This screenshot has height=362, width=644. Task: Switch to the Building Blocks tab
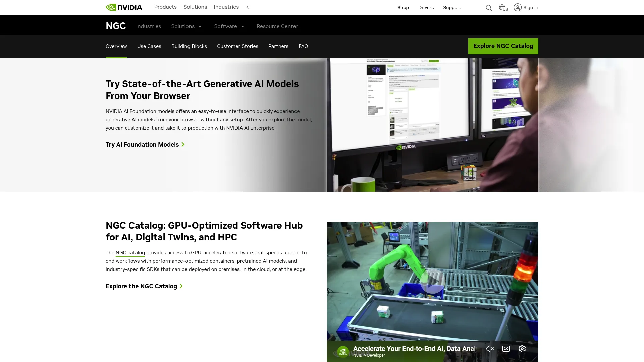[189, 46]
